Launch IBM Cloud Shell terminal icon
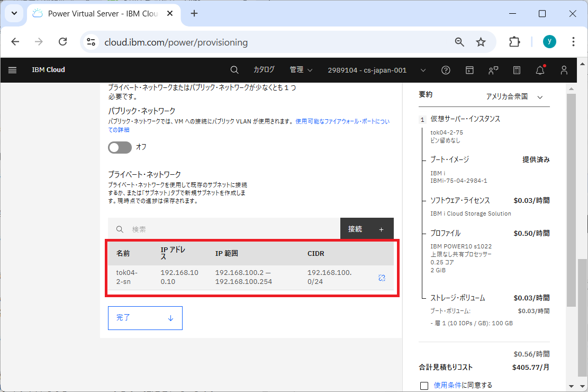This screenshot has height=392, width=588. point(469,70)
